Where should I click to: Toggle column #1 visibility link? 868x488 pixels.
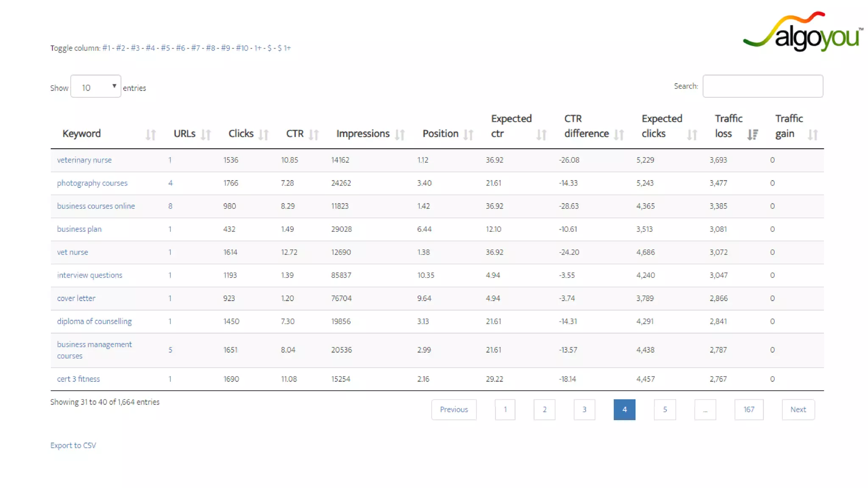(x=106, y=48)
